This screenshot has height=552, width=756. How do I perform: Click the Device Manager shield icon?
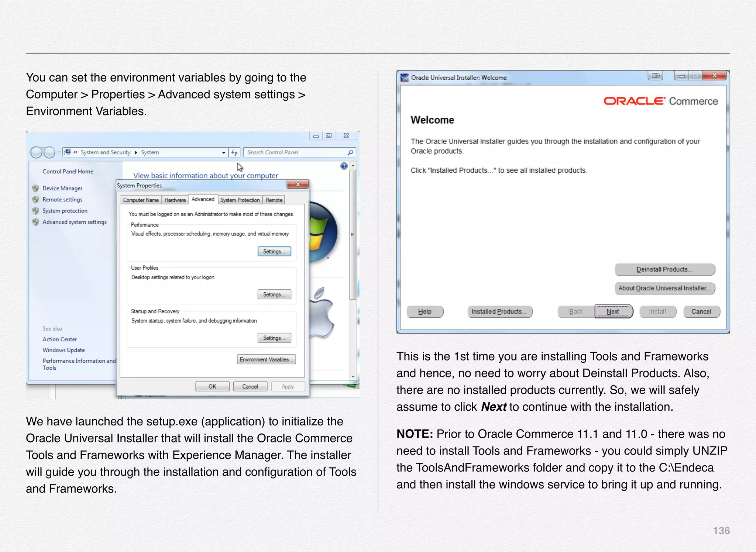[36, 188]
